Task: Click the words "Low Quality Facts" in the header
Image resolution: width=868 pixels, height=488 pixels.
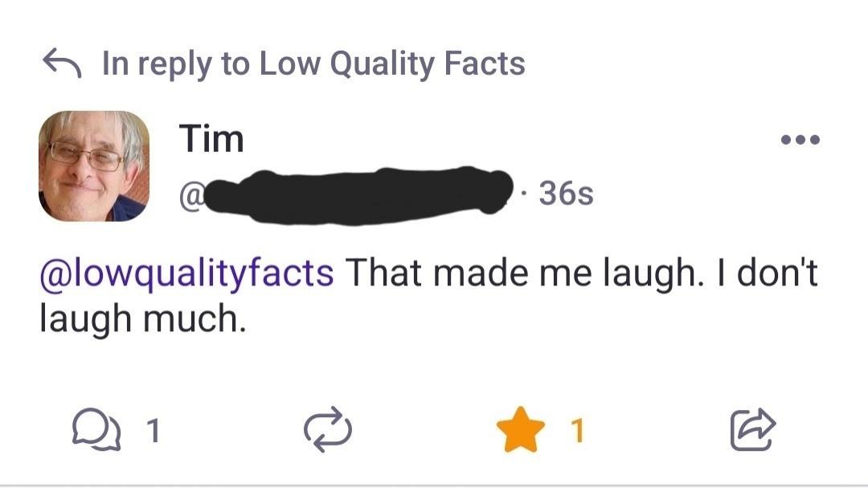Action: 391,64
